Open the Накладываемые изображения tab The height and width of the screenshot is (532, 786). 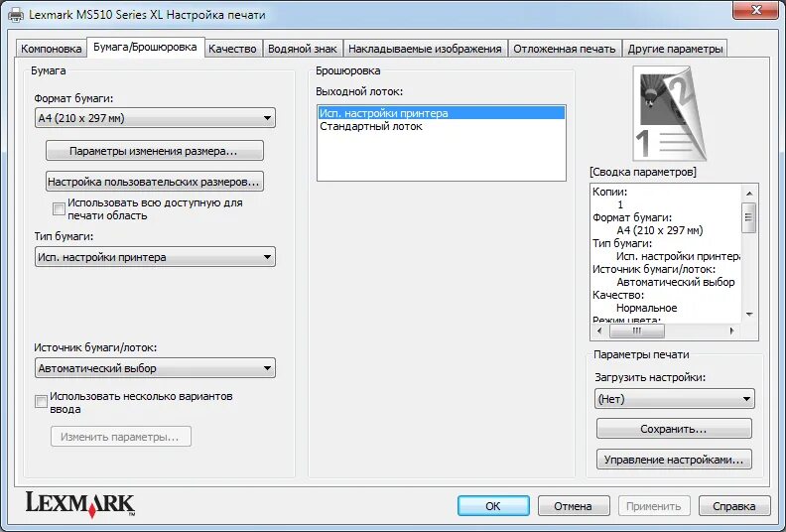(x=425, y=49)
